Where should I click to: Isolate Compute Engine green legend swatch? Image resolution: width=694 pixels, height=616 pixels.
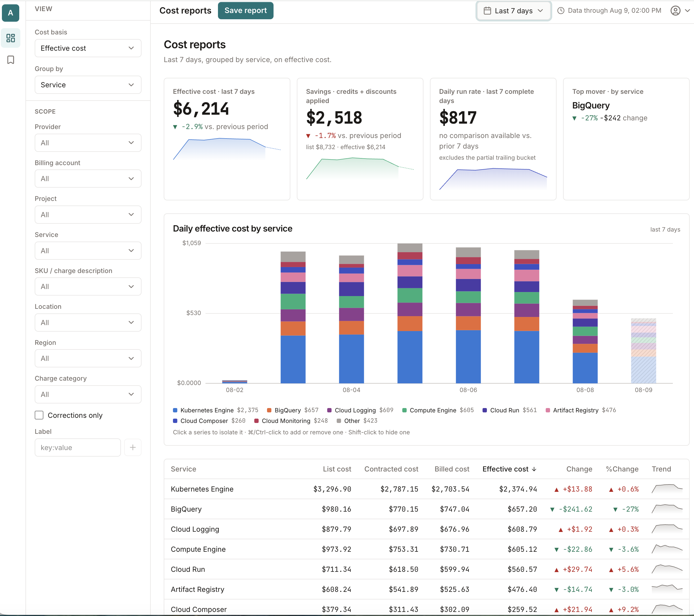pyautogui.click(x=404, y=410)
